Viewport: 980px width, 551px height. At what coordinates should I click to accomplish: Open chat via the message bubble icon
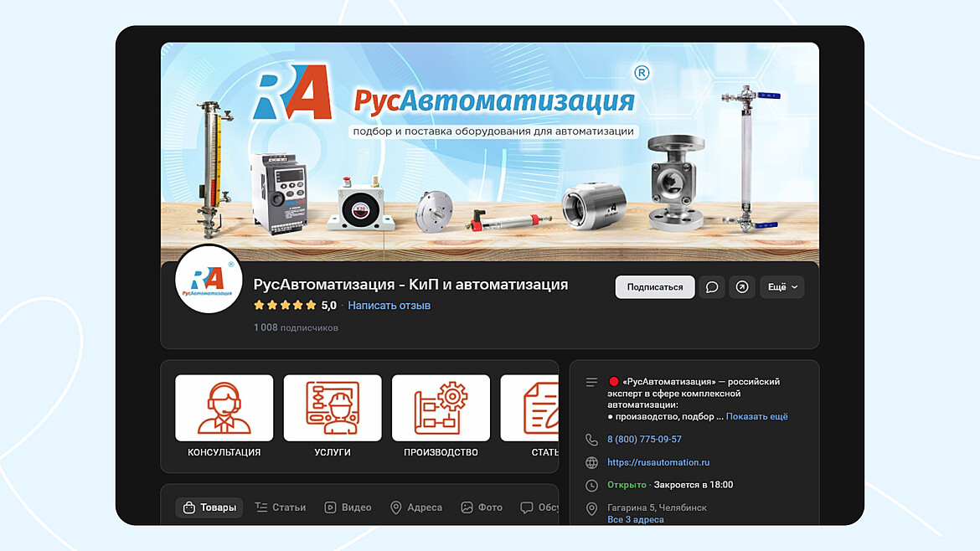[711, 287]
